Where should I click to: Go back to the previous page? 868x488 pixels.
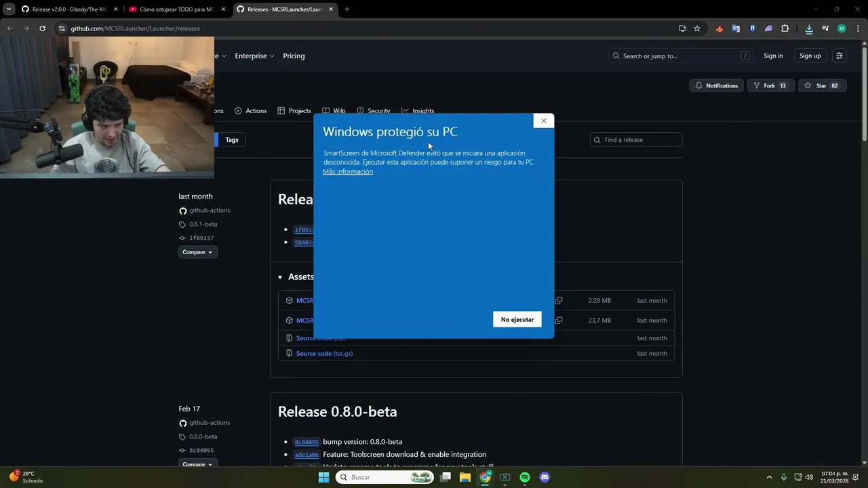click(x=9, y=28)
